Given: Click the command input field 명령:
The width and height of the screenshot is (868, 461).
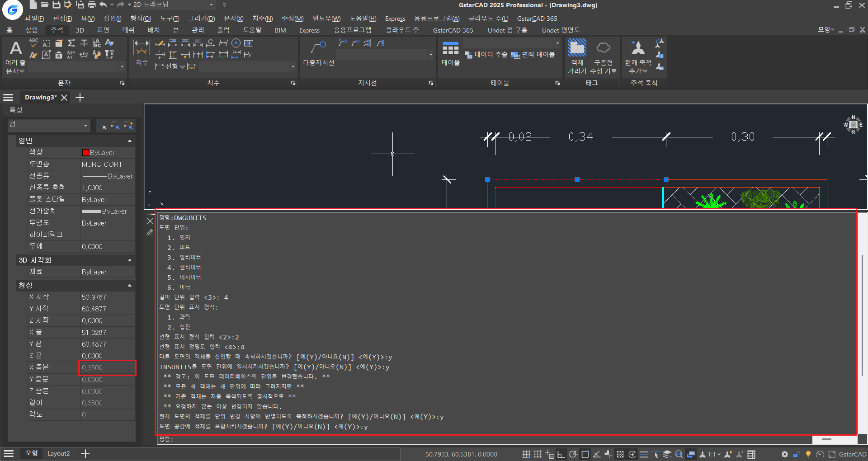Looking at the screenshot, I should pos(484,439).
